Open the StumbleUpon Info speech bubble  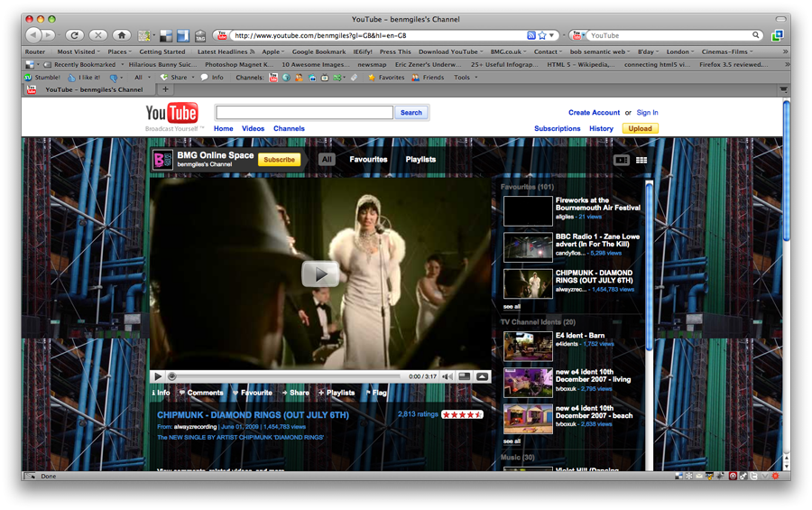pyautogui.click(x=212, y=78)
